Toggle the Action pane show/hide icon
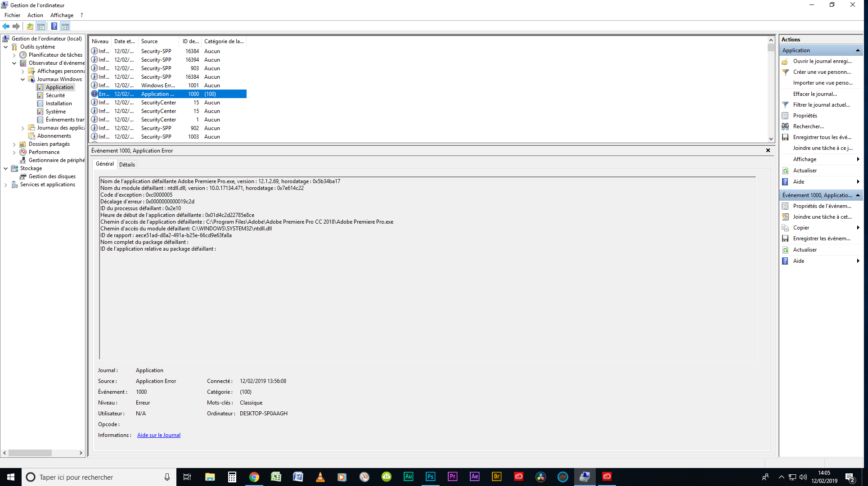 (65, 26)
